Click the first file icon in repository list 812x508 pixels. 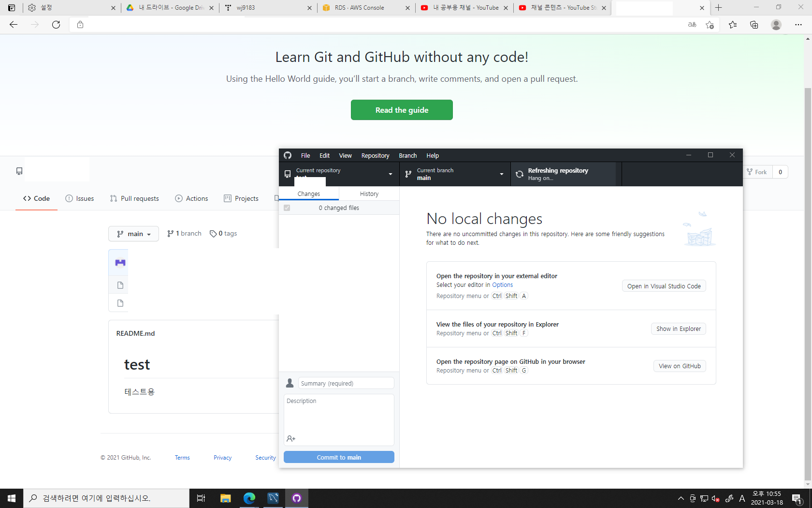(x=120, y=285)
